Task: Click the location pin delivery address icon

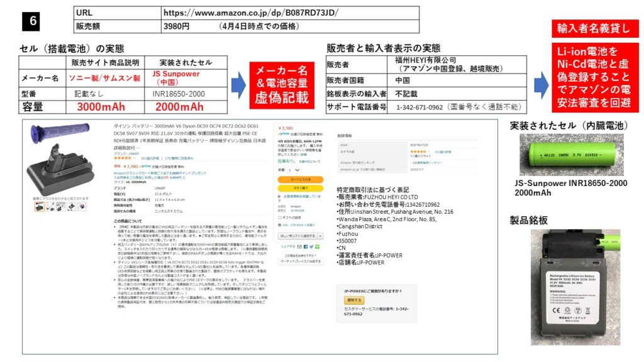Action: 280,224
